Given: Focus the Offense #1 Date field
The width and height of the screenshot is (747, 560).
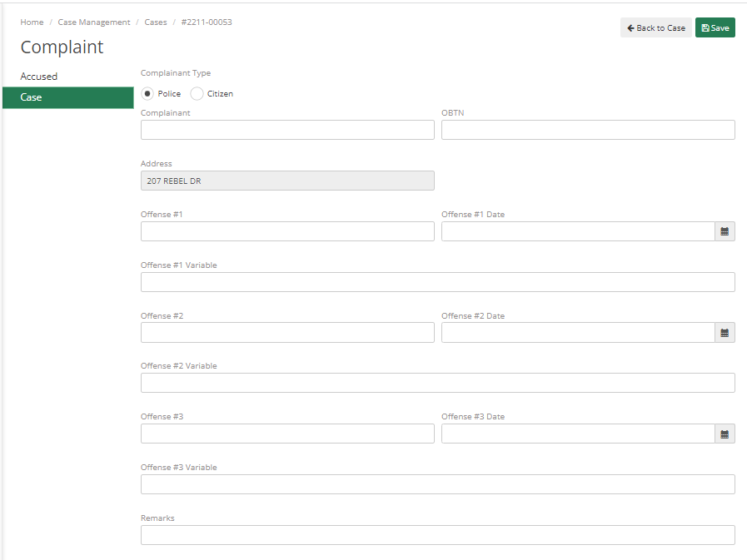Looking at the screenshot, I should click(x=578, y=231).
